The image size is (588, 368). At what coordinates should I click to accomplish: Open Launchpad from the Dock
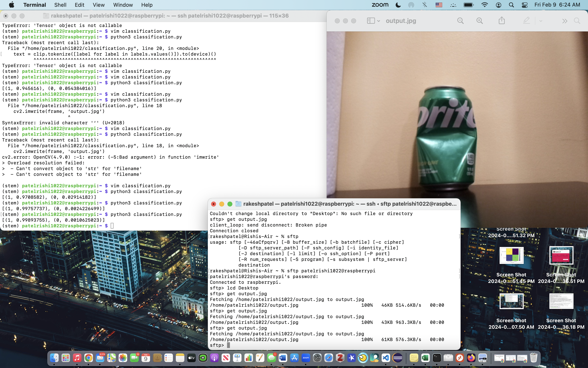tap(66, 358)
